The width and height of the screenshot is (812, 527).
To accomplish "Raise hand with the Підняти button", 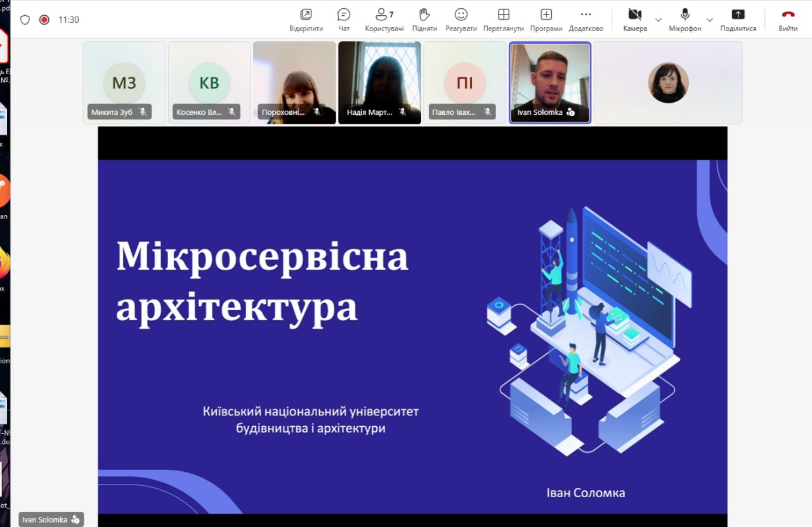I will pyautogui.click(x=424, y=19).
